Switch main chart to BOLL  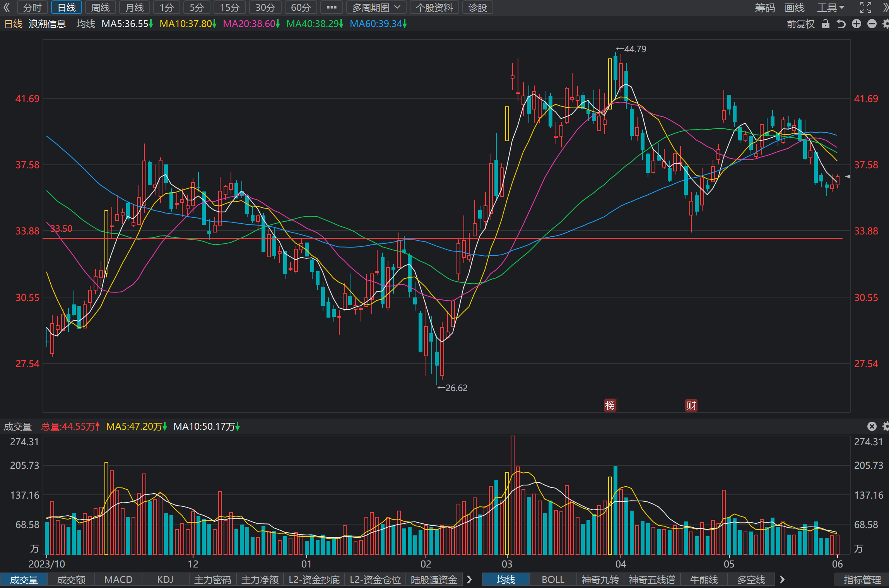tap(553, 580)
